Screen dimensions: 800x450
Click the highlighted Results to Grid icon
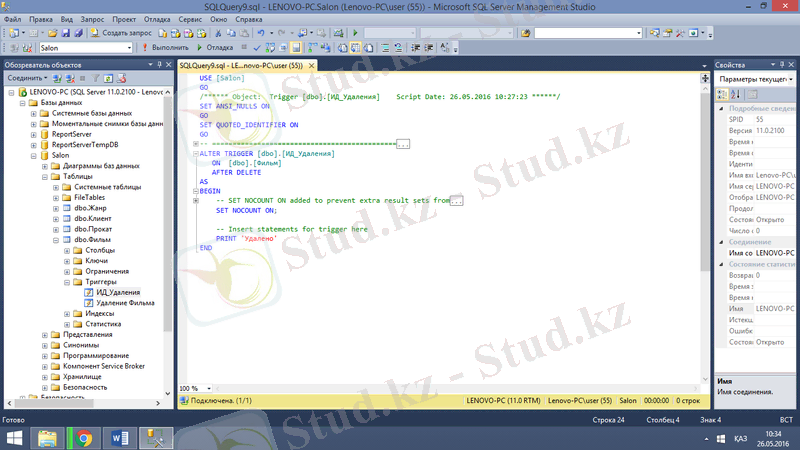click(x=355, y=48)
